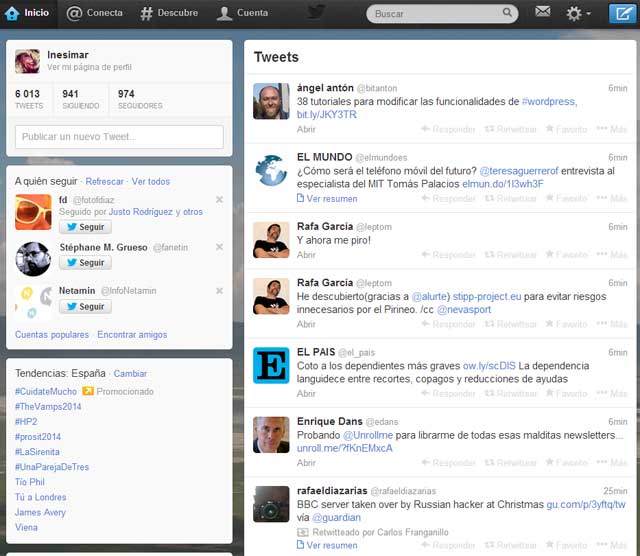Open Ver mi página de perfil link
The width and height of the screenshot is (640, 556).
pos(89,67)
